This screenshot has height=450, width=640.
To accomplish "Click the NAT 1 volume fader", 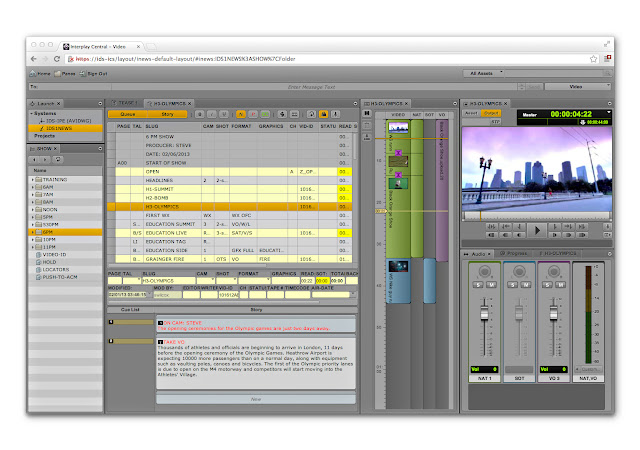I will (x=484, y=313).
